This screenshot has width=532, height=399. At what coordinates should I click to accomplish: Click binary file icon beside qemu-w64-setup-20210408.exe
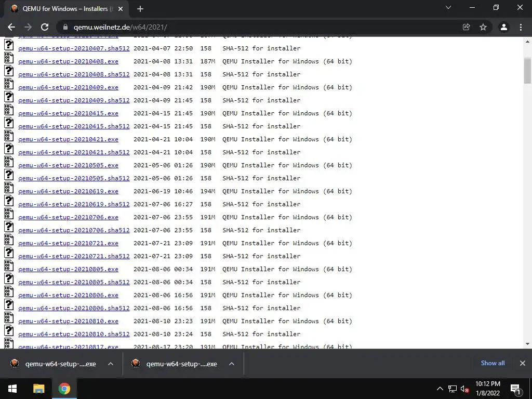[9, 58]
